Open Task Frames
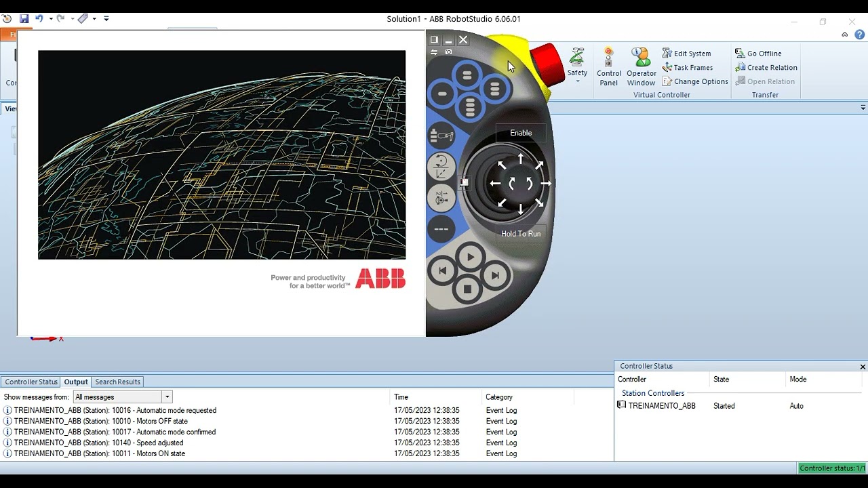The height and width of the screenshot is (488, 868). pos(687,68)
